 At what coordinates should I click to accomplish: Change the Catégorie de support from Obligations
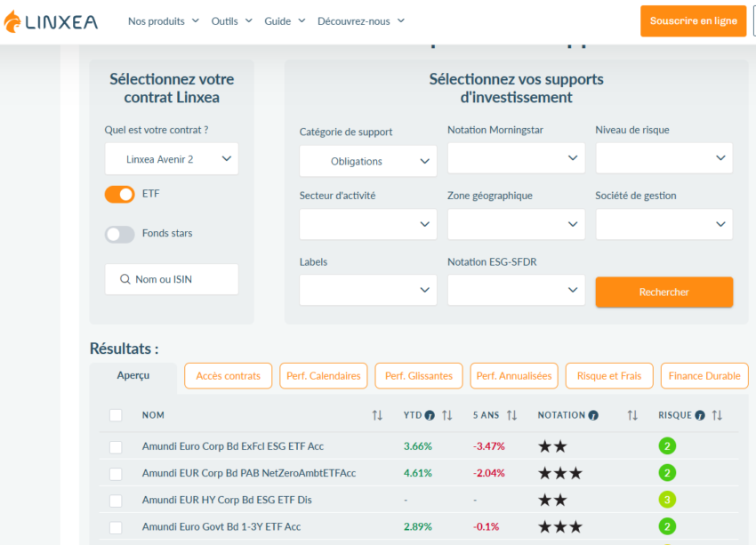367,161
